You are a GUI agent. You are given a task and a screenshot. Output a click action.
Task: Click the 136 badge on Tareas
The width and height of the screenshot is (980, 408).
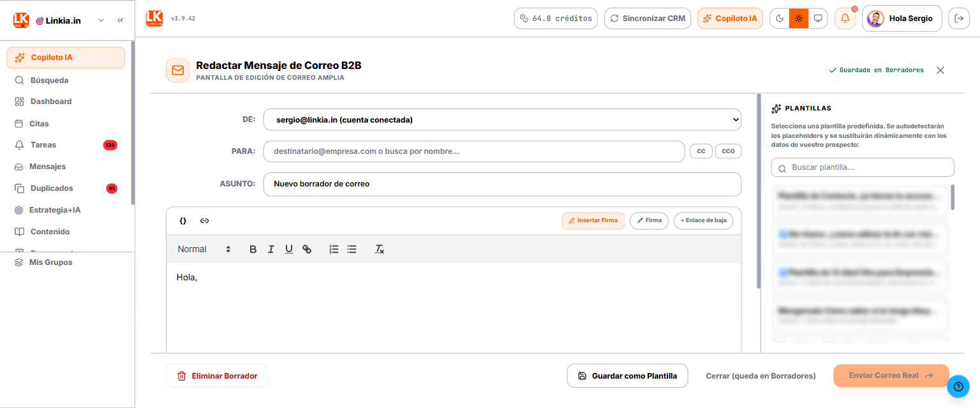click(x=110, y=145)
